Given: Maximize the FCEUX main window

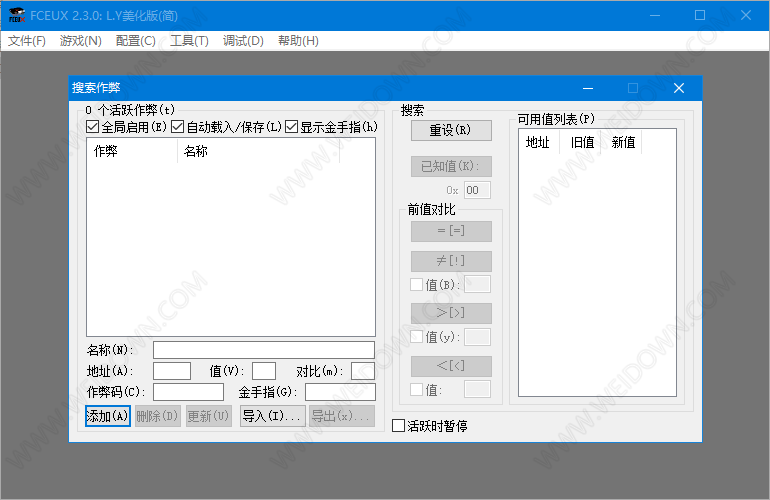Looking at the screenshot, I should (x=700, y=15).
